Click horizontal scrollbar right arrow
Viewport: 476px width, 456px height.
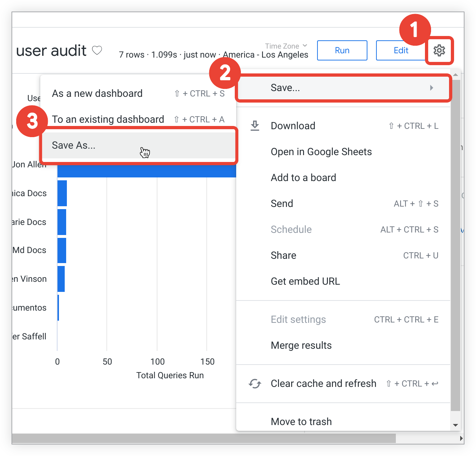point(461,438)
